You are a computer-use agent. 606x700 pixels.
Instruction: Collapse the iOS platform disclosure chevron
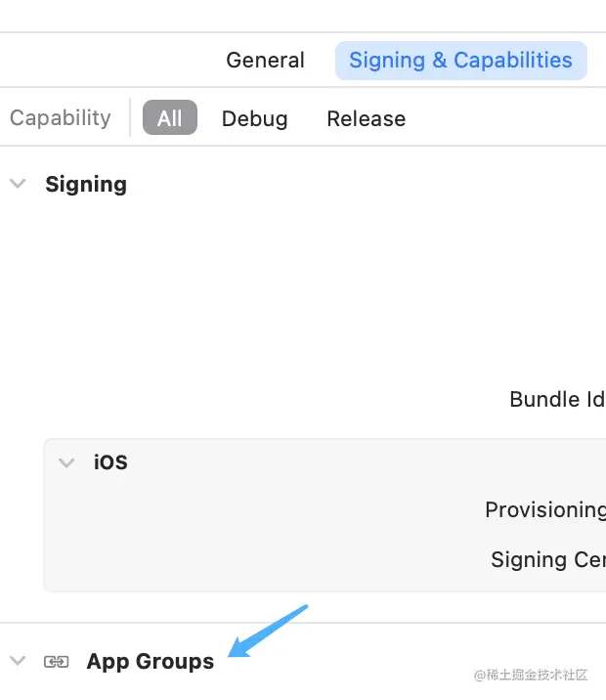(x=66, y=462)
